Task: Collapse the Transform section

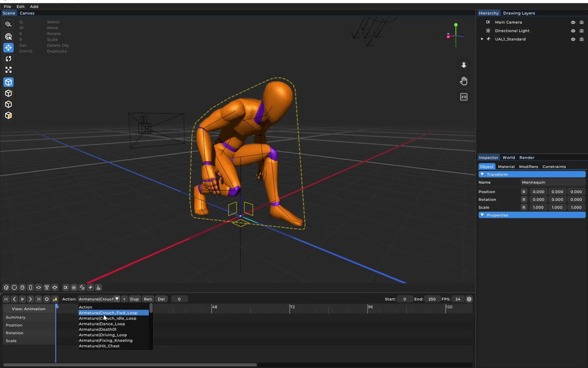Action: 482,174
